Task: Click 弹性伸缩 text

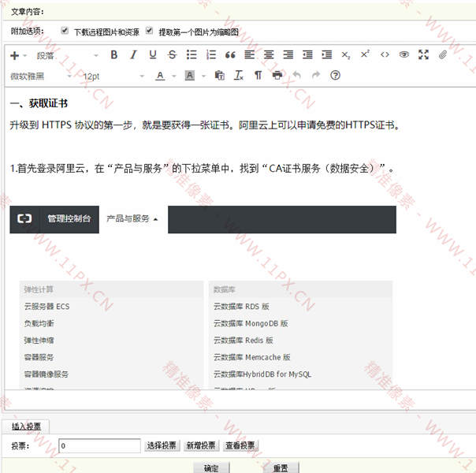Action: click(x=39, y=341)
